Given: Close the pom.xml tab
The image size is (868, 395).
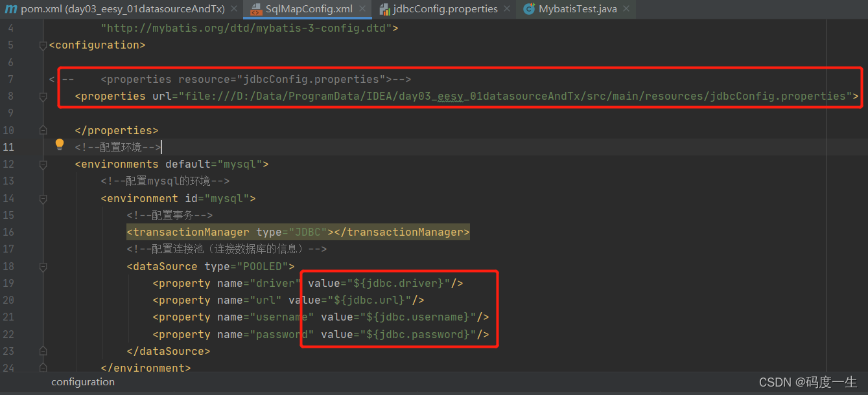Looking at the screenshot, I should [235, 9].
